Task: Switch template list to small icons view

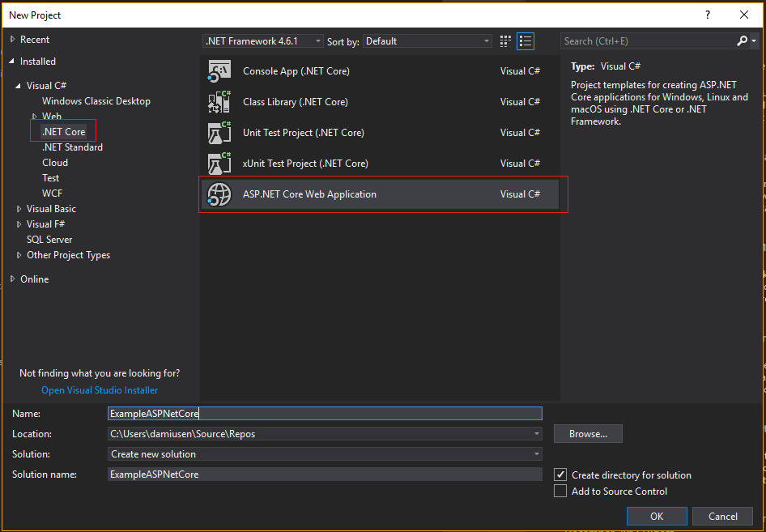Action: [x=505, y=40]
